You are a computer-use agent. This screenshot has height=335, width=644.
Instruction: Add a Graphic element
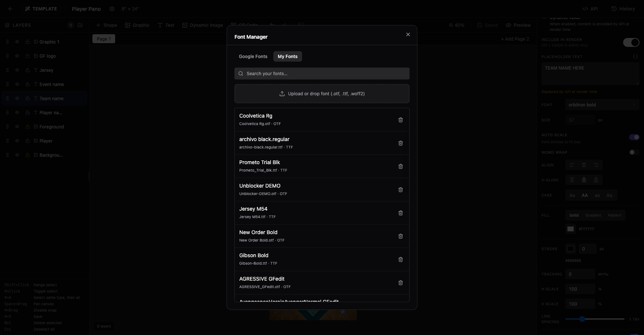tap(137, 25)
